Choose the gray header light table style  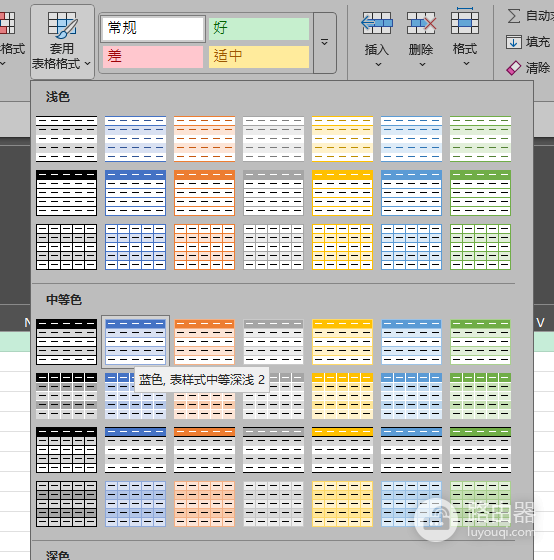(x=273, y=193)
